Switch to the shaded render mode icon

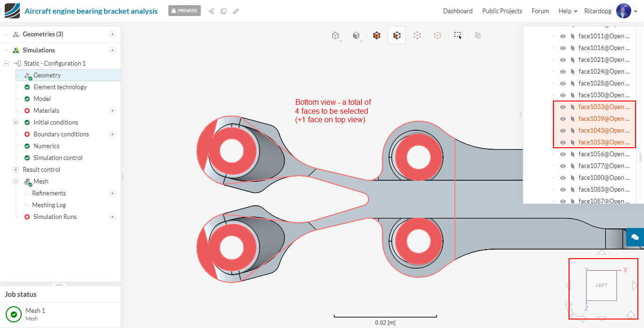pos(356,35)
